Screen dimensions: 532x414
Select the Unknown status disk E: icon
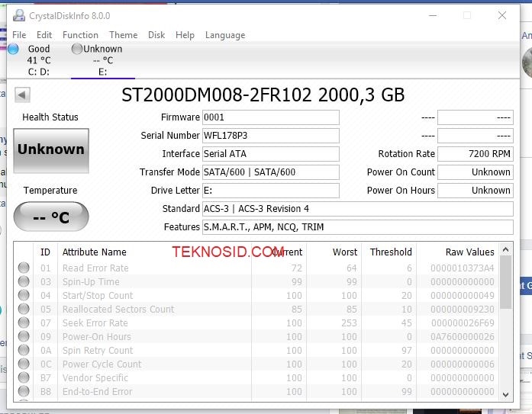coord(77,49)
